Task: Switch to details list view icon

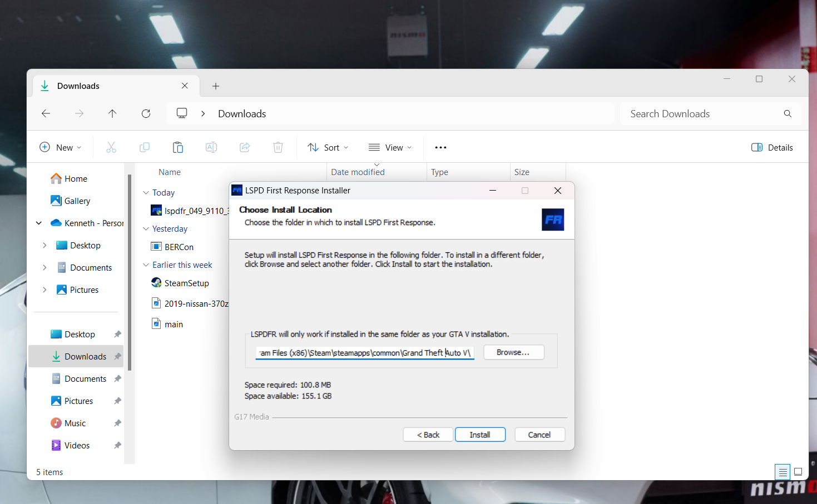Action: click(783, 472)
